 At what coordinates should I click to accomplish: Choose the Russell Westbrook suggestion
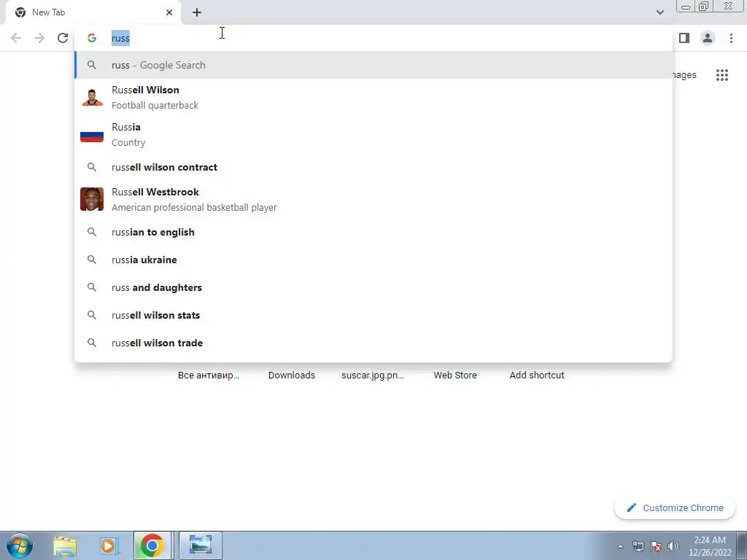point(373,199)
